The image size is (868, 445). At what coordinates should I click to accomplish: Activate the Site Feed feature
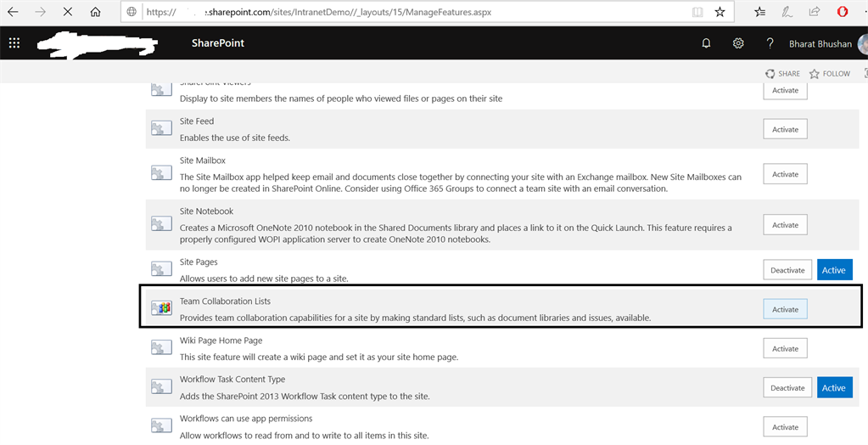click(x=785, y=129)
